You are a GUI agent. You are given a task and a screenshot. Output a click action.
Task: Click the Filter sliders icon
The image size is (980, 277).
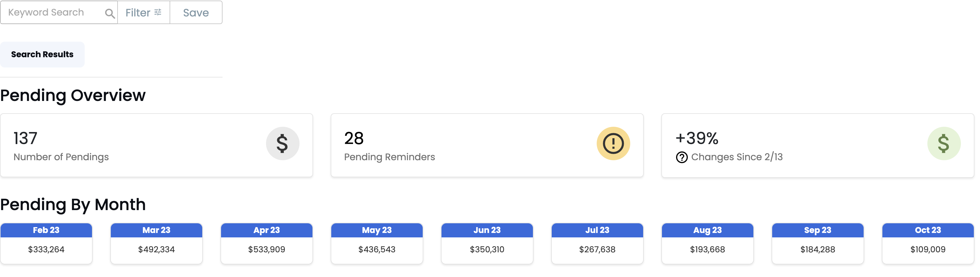click(x=158, y=12)
